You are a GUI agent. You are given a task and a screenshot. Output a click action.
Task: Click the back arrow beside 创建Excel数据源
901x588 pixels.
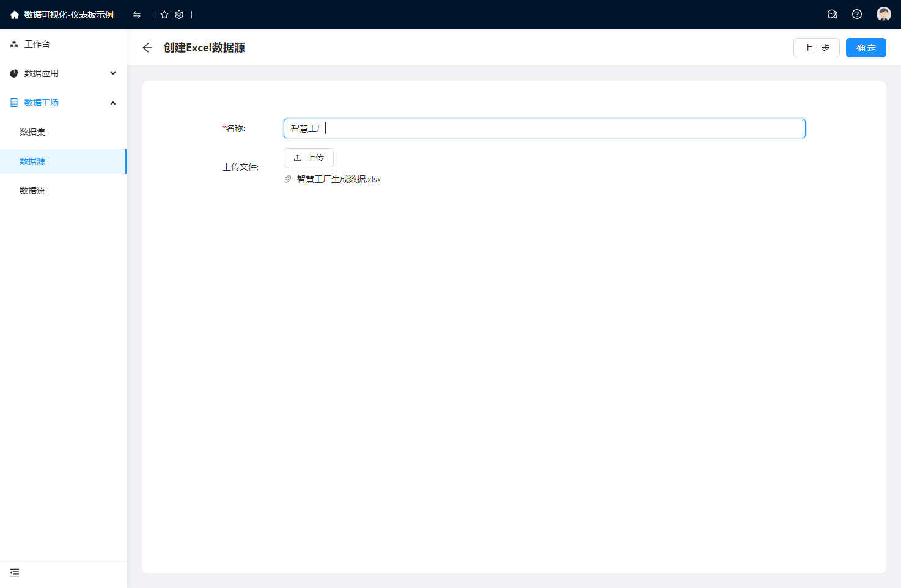click(147, 48)
